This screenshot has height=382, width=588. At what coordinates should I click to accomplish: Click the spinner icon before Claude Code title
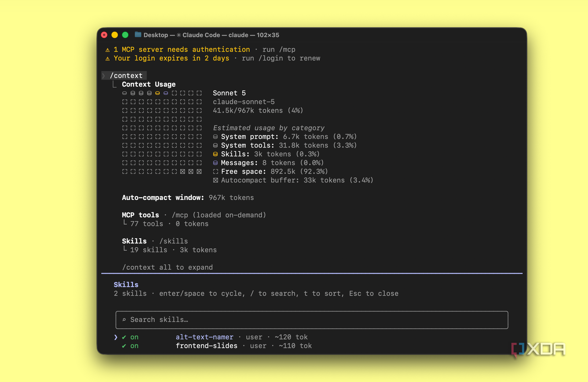[x=179, y=35]
